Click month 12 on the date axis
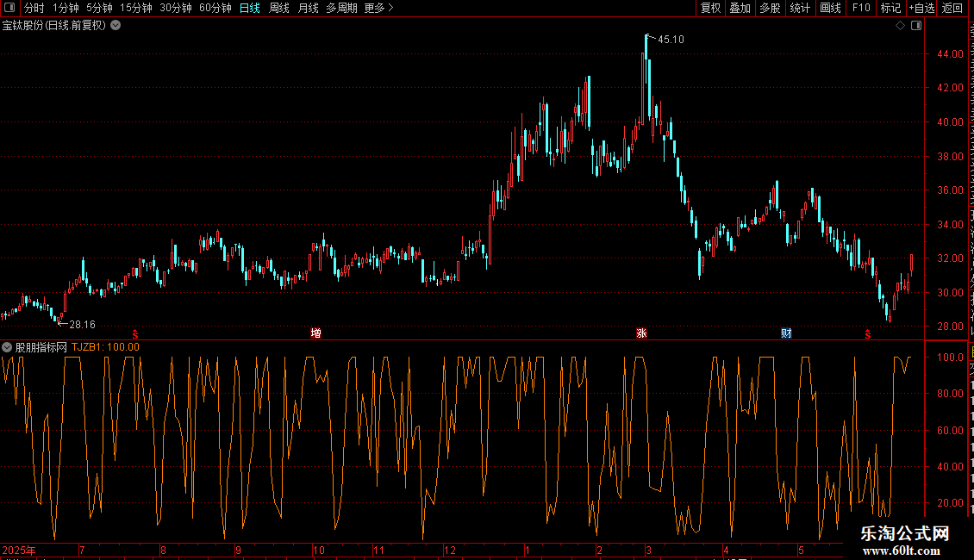The image size is (974, 560). (x=450, y=550)
